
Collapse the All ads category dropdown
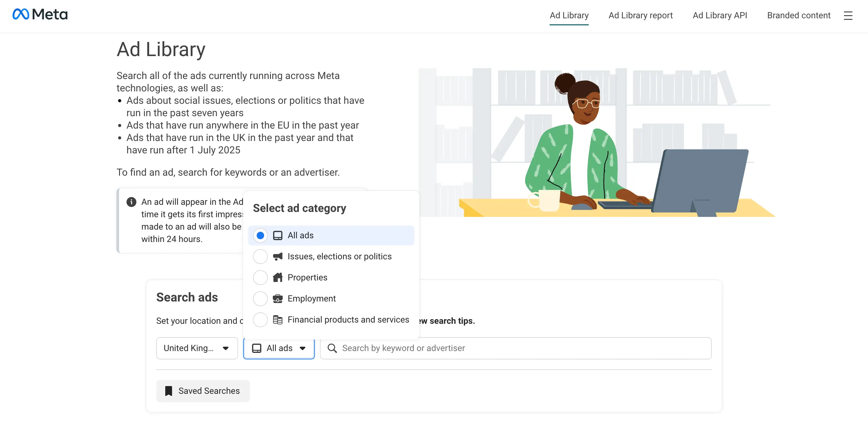point(279,348)
